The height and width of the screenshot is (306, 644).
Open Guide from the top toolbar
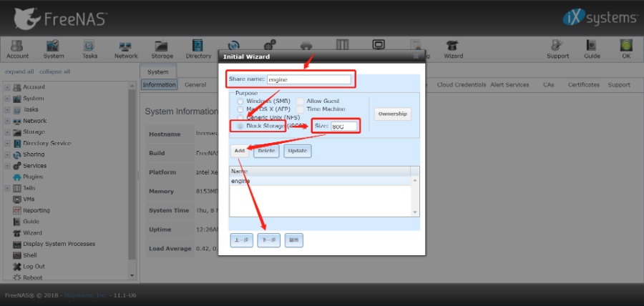point(592,49)
